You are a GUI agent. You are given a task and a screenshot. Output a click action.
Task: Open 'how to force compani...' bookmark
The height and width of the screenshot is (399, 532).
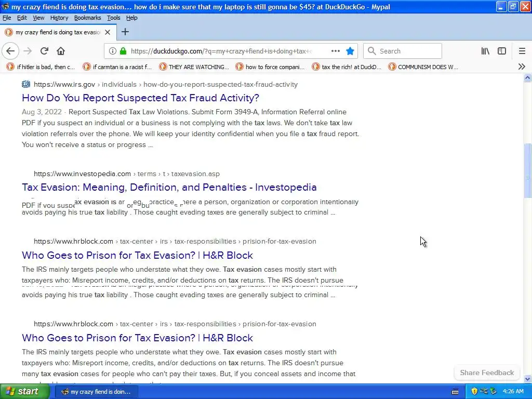pos(270,67)
